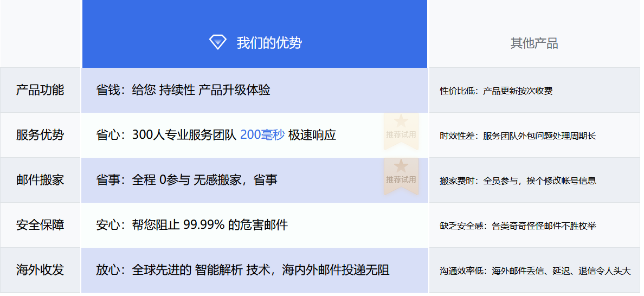
Task: Select the 其他产品 column header
Action: [534, 34]
